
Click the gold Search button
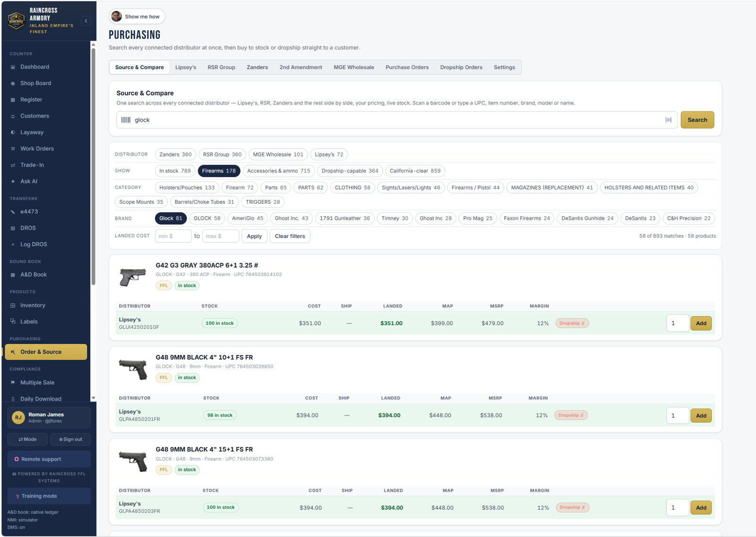point(697,120)
